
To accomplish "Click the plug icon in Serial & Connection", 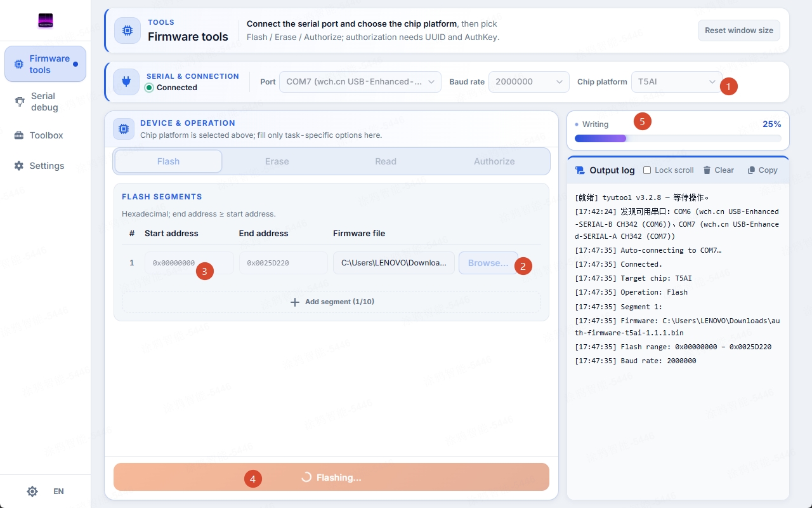I will 126,82.
